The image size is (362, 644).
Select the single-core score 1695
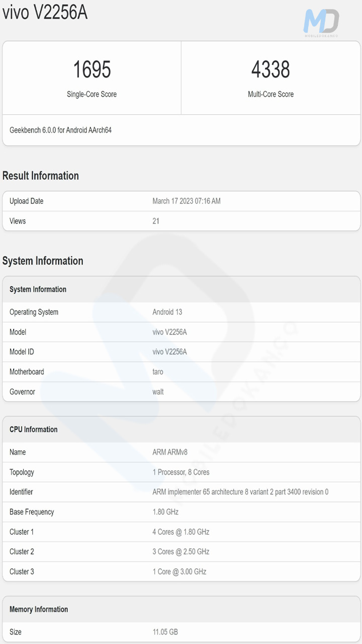coord(92,69)
